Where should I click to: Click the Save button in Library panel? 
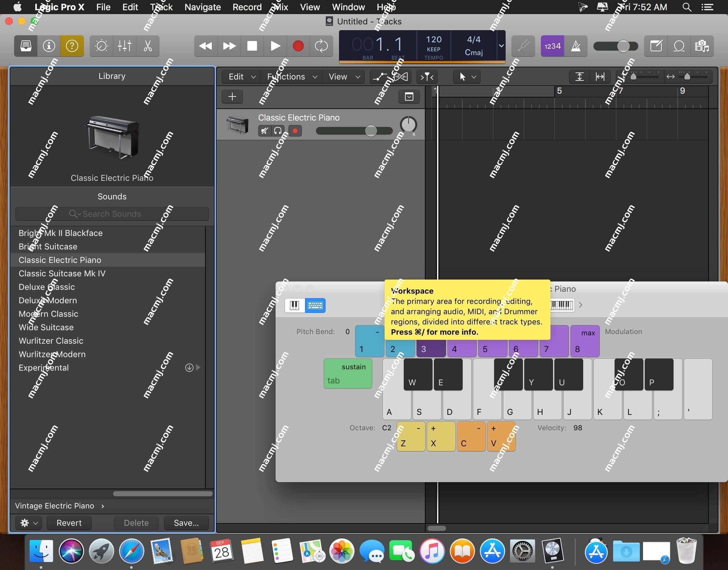[x=186, y=522]
